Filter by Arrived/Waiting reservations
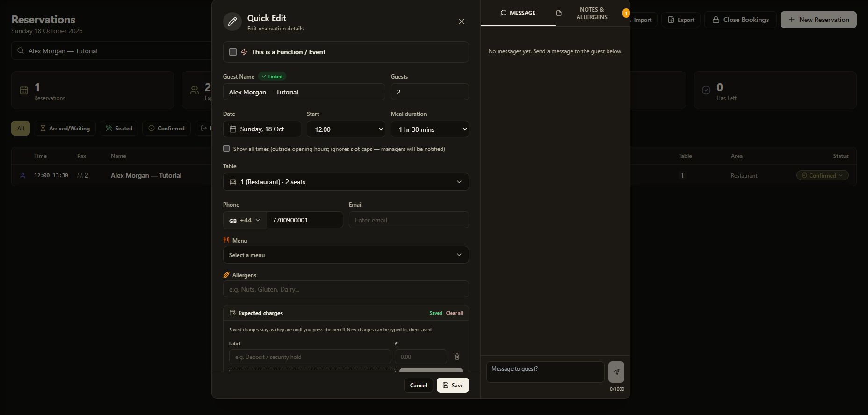868x415 pixels. click(65, 128)
